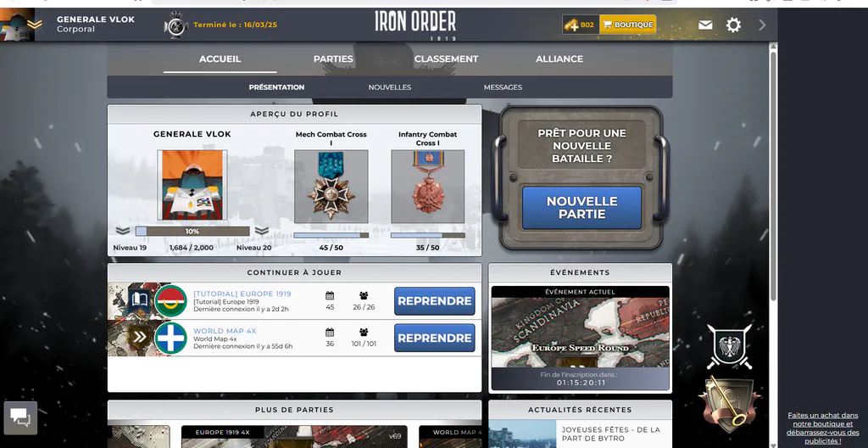The height and width of the screenshot is (448, 868).
Task: Click the ad-removal shop purchase link
Action: [823, 428]
